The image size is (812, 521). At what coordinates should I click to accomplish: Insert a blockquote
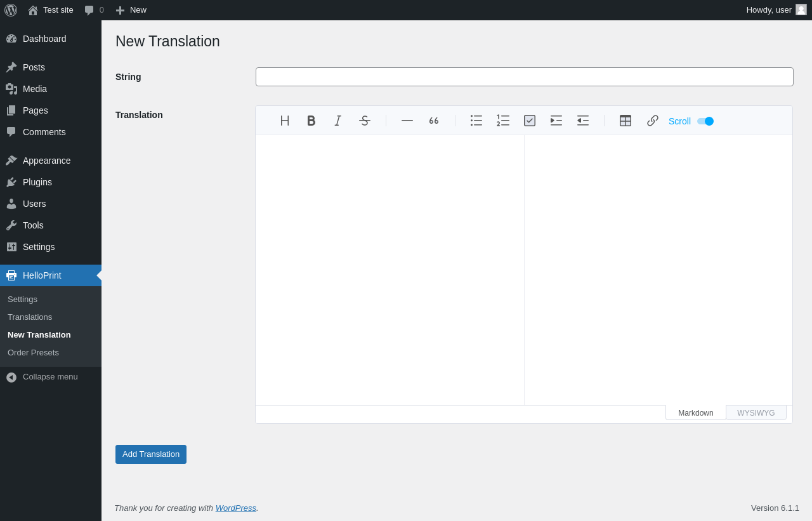pyautogui.click(x=434, y=121)
